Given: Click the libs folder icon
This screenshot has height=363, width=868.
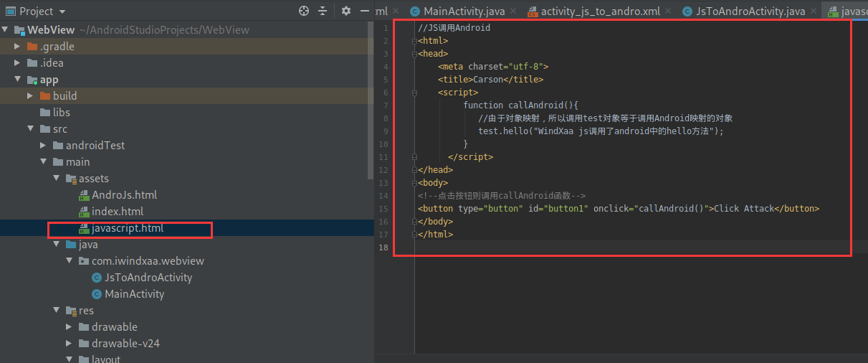Looking at the screenshot, I should (x=45, y=113).
